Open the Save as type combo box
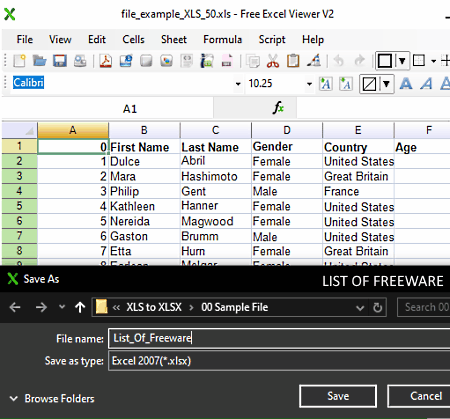This screenshot has width=450, height=419. (279, 361)
